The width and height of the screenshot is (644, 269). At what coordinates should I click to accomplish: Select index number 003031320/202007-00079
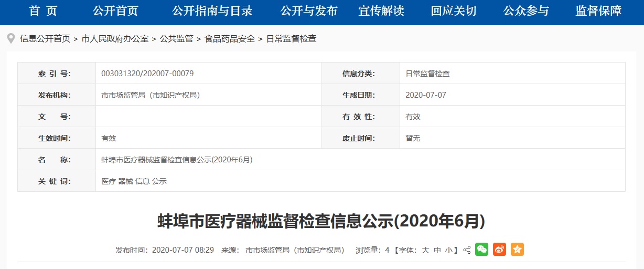click(147, 74)
